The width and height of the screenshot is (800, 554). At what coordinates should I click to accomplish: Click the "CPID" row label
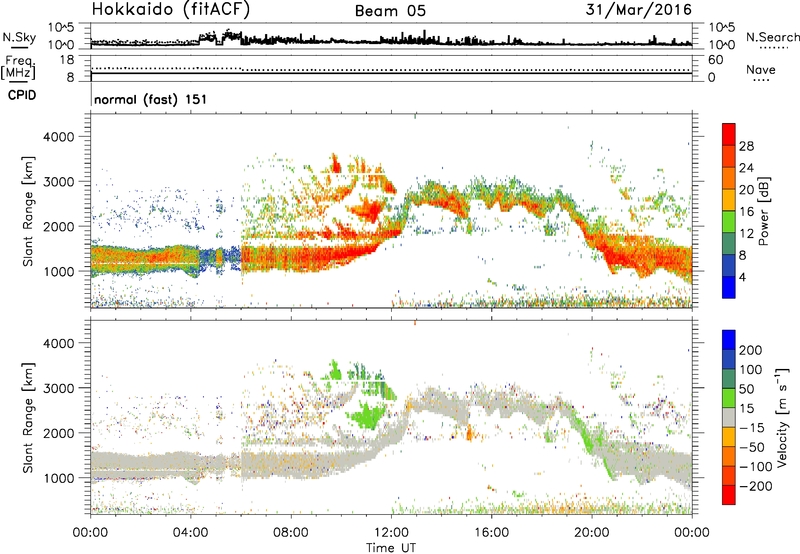coord(22,95)
